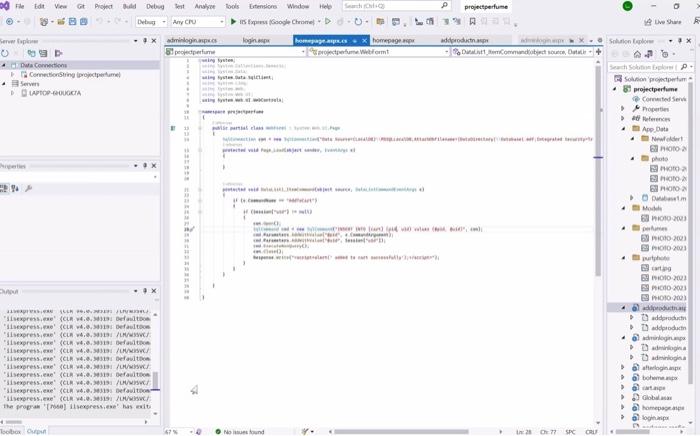Click Property Pages wrench icon
Image resolution: width=700 pixels, height=436 pixels.
[29, 189]
